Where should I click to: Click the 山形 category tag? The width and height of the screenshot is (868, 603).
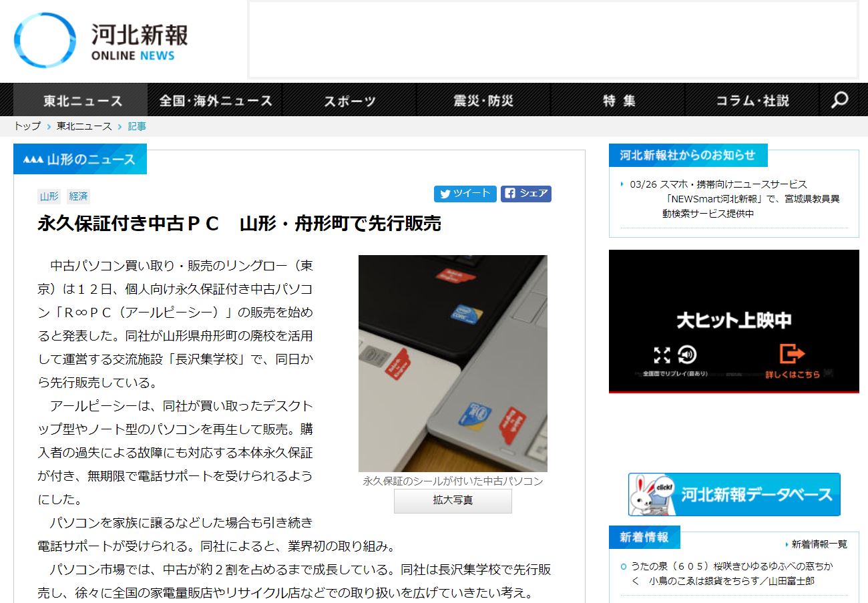pyautogui.click(x=49, y=196)
